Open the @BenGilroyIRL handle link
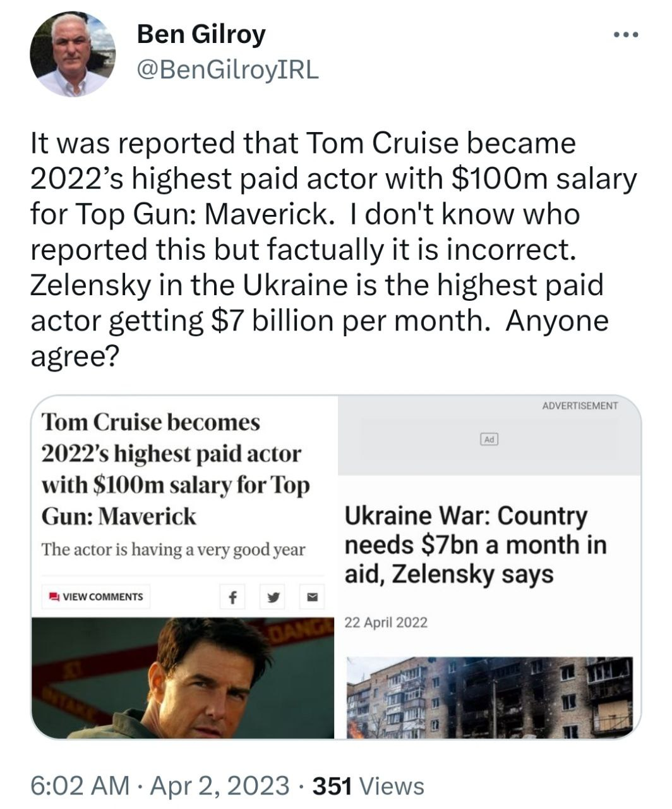The height and width of the screenshot is (809, 672). 227,70
